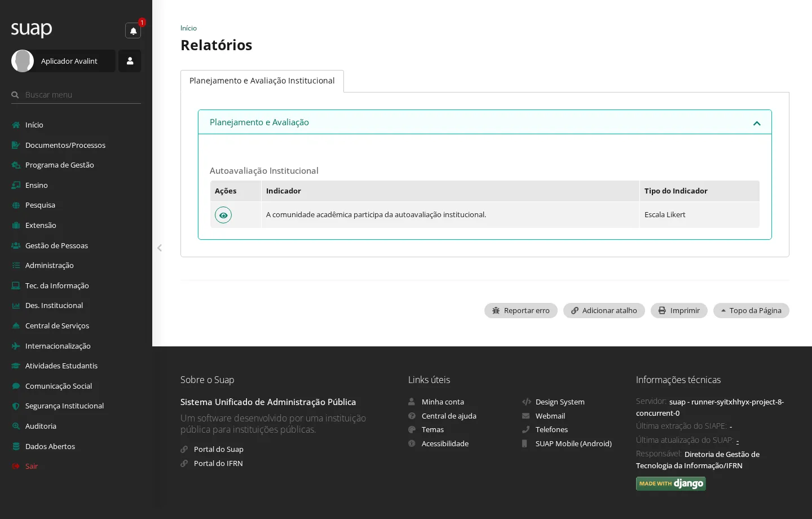Open the Design System footer link
The width and height of the screenshot is (812, 519).
point(560,402)
